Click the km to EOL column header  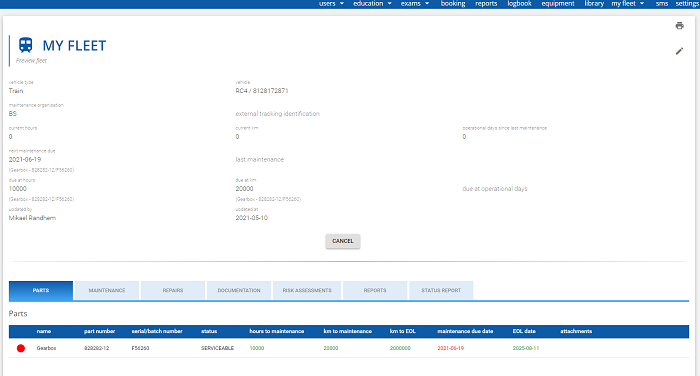(x=403, y=331)
